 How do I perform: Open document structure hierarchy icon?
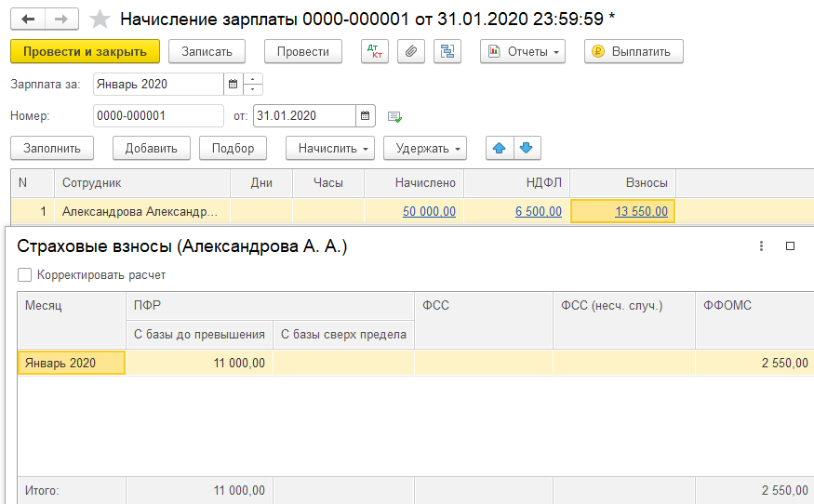point(447,51)
